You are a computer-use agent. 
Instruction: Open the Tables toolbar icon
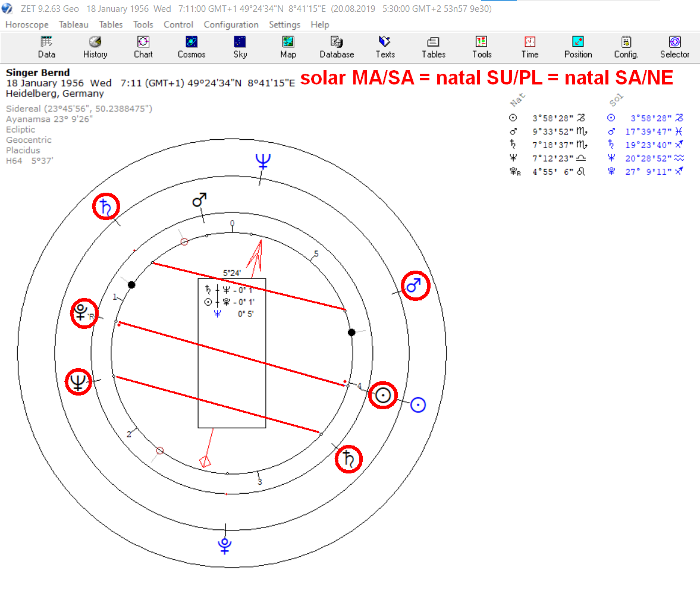434,48
